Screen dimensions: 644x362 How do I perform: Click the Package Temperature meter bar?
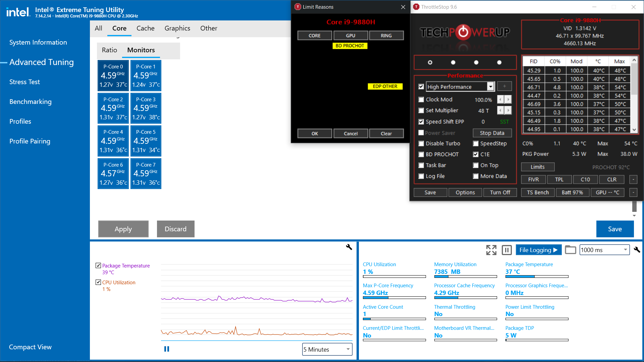point(537,277)
